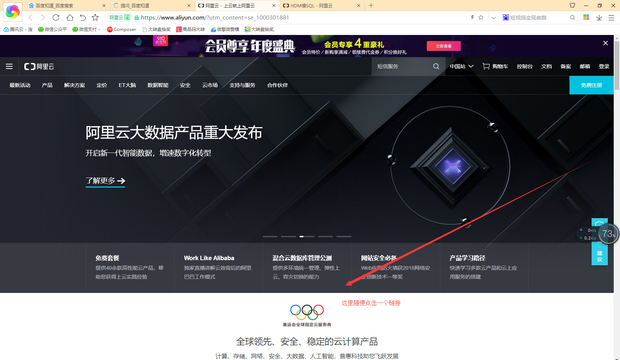Screen dimensions: 620x360
Task: Click the browser logo at top-left
Action: point(12,11)
